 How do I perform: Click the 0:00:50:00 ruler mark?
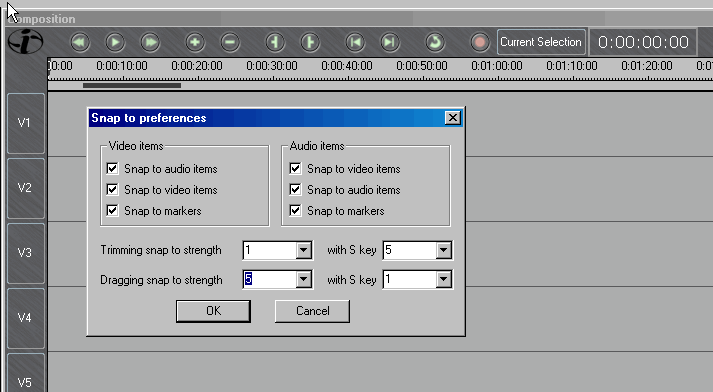(x=422, y=66)
